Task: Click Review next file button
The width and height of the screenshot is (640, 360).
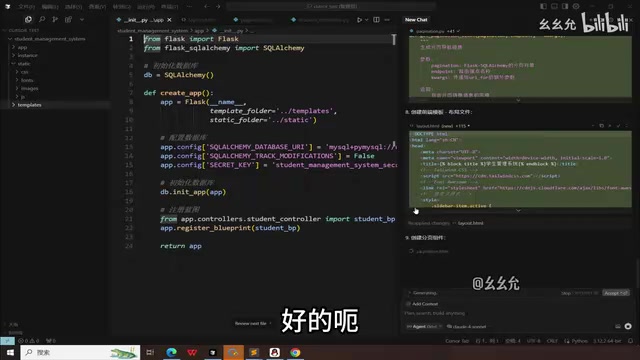Action: pyautogui.click(x=252, y=323)
